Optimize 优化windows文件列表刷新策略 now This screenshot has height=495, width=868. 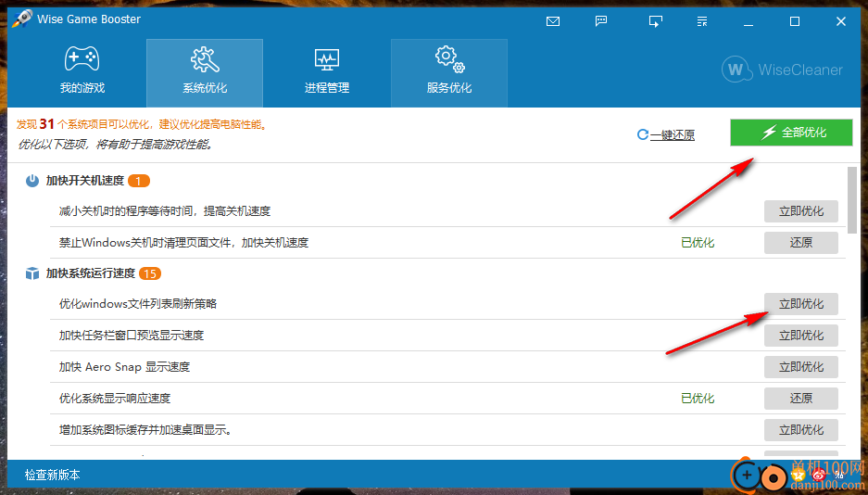(801, 304)
